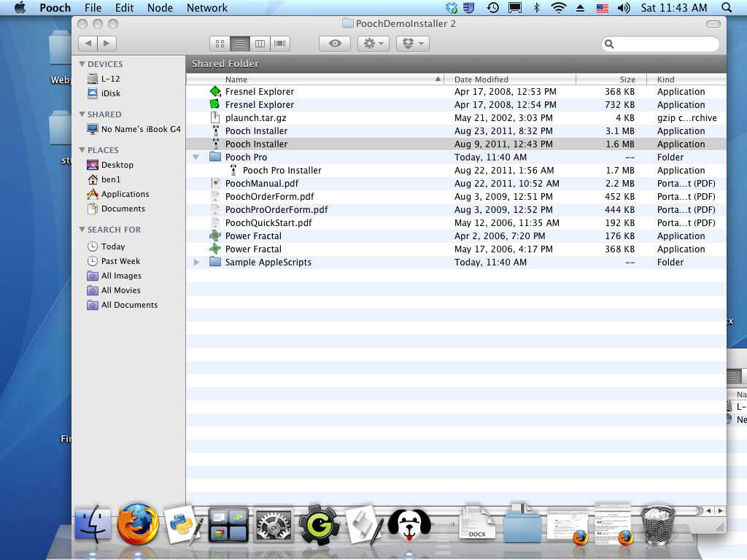Select PoochProOrderForm.pdf in the list
Screen dimensions: 747x560
pyautogui.click(x=456, y=209)
